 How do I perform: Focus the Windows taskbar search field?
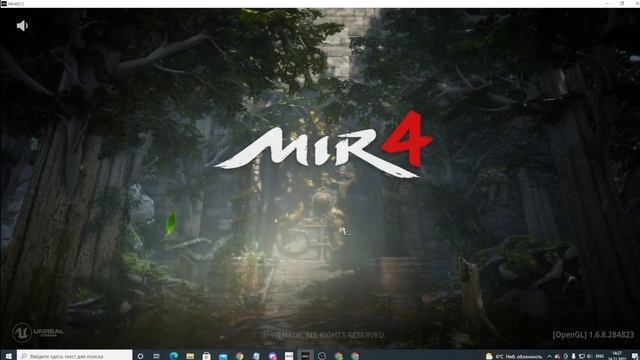[x=75, y=356]
